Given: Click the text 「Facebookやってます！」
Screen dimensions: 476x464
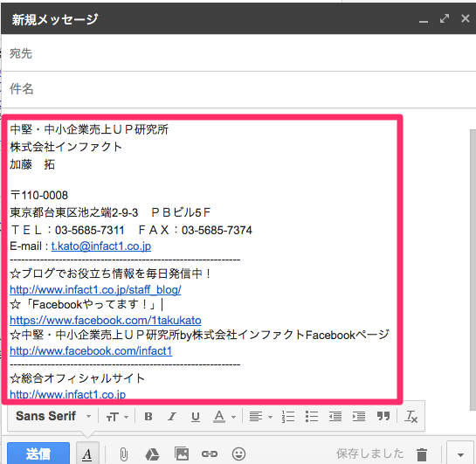Looking at the screenshot, I should pos(90,305).
